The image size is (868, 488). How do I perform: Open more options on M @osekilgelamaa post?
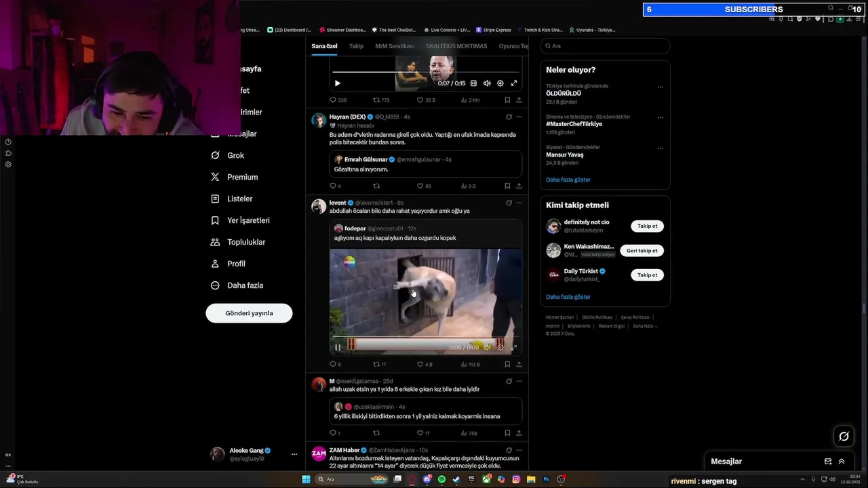519,381
